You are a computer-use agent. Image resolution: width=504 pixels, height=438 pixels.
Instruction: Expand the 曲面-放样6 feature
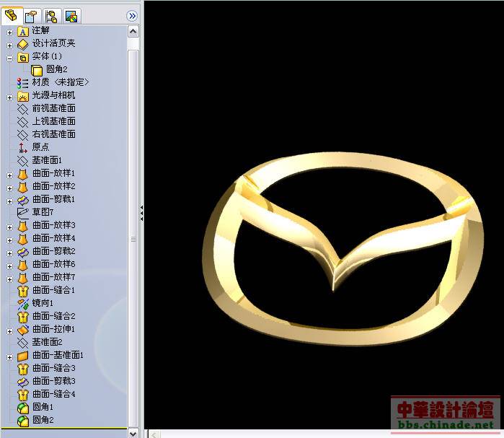tap(9, 266)
